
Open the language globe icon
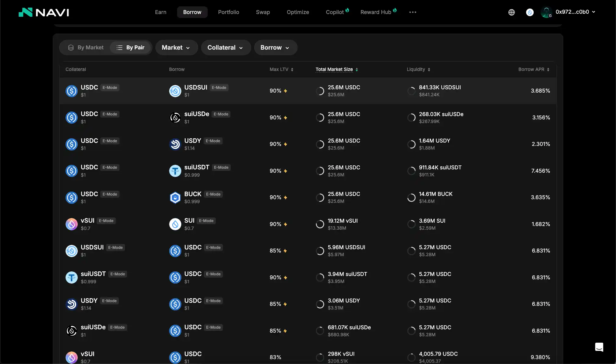coord(511,12)
